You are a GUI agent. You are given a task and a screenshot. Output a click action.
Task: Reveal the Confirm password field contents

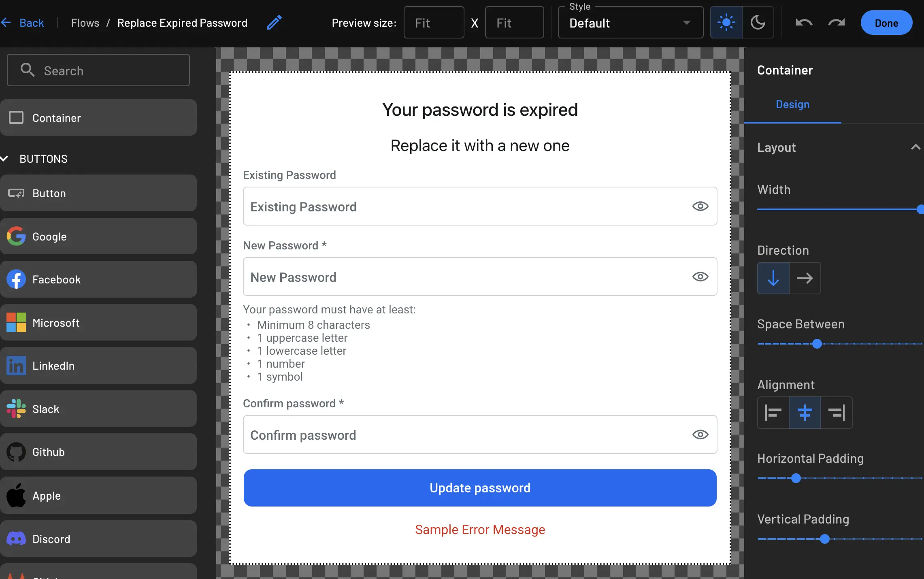700,434
